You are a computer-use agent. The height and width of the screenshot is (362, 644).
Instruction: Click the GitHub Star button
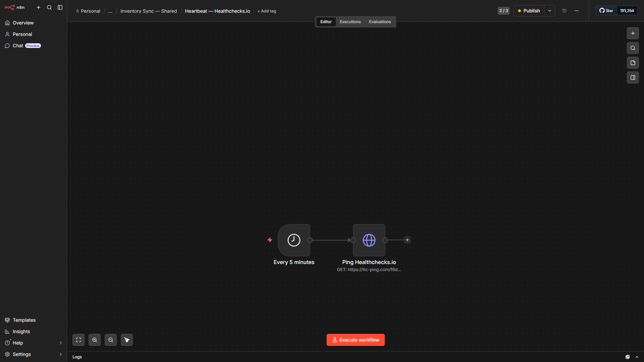click(606, 11)
